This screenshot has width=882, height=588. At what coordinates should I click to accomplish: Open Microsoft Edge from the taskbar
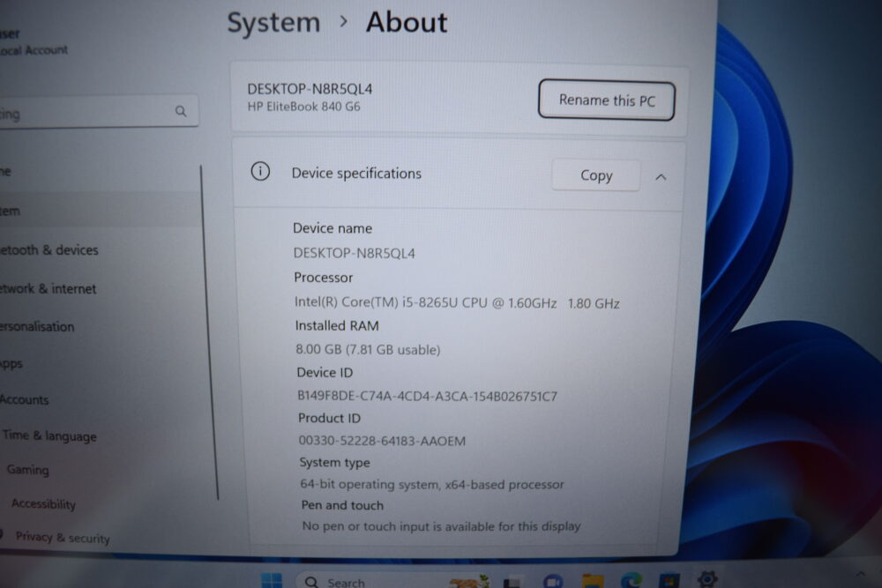(x=632, y=580)
